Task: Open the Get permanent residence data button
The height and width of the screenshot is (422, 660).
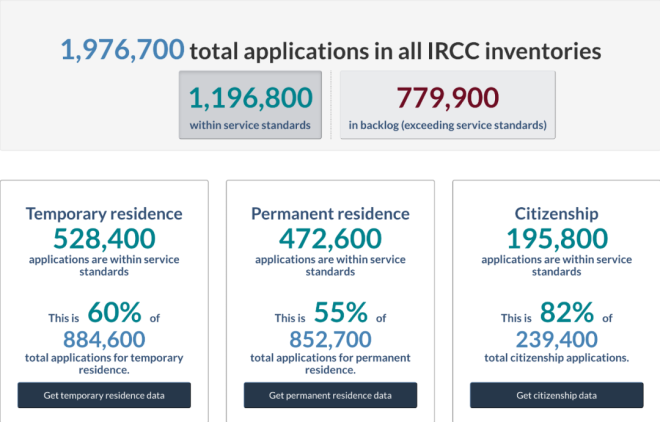Action: pyautogui.click(x=330, y=395)
